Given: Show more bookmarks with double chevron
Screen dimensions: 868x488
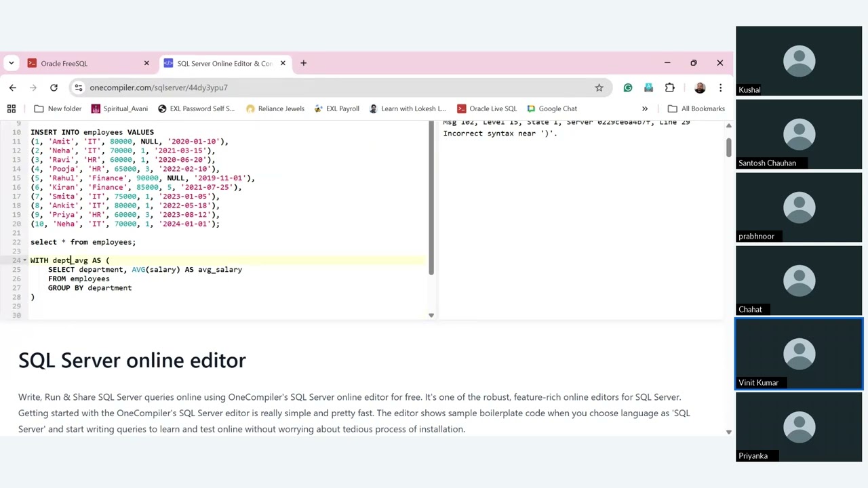Looking at the screenshot, I should (x=645, y=108).
